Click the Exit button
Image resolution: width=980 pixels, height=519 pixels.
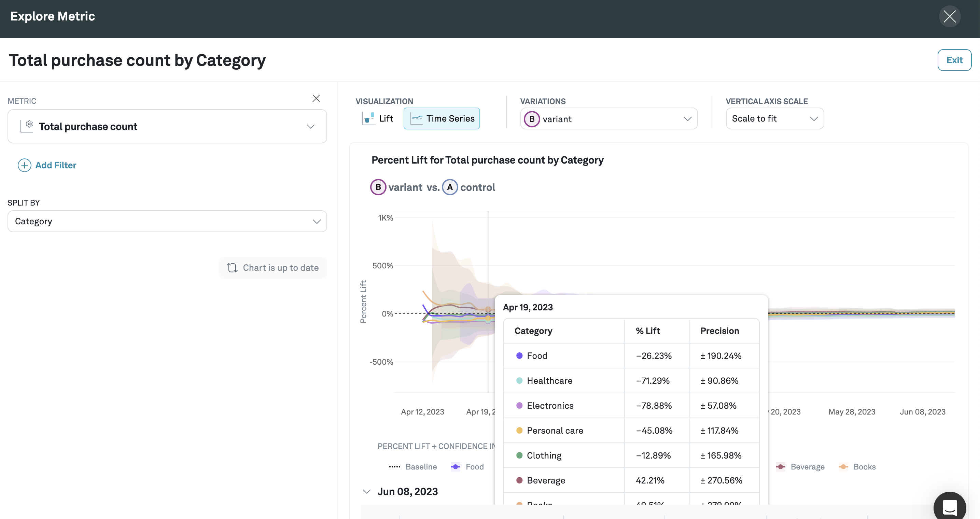pos(954,60)
